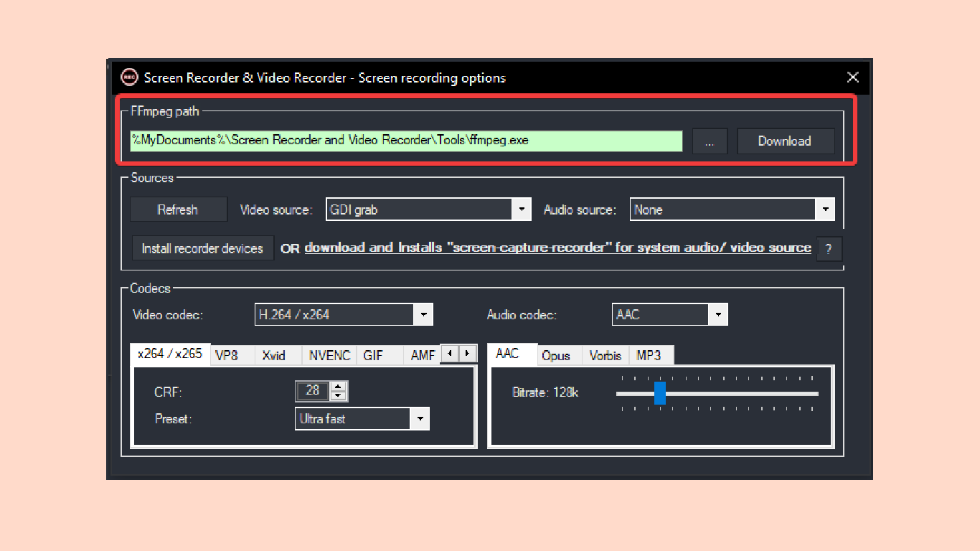Close the Screen recording options window
Image resolution: width=980 pixels, height=551 pixels.
[853, 77]
